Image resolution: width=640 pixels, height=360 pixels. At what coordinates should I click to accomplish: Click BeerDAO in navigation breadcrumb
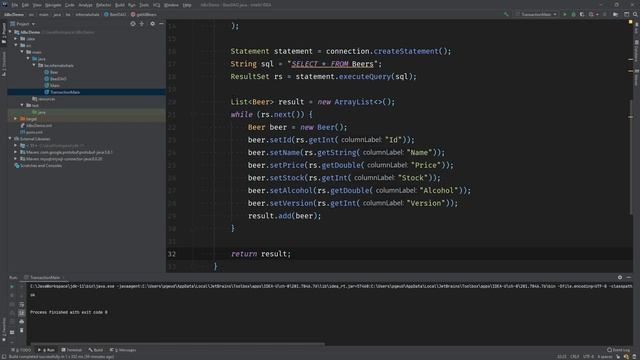coord(115,14)
